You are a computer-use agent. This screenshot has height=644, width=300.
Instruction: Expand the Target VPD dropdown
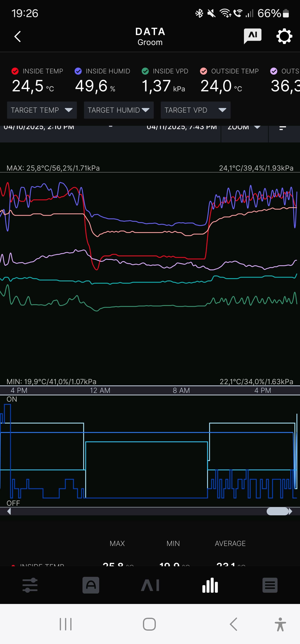tap(195, 110)
